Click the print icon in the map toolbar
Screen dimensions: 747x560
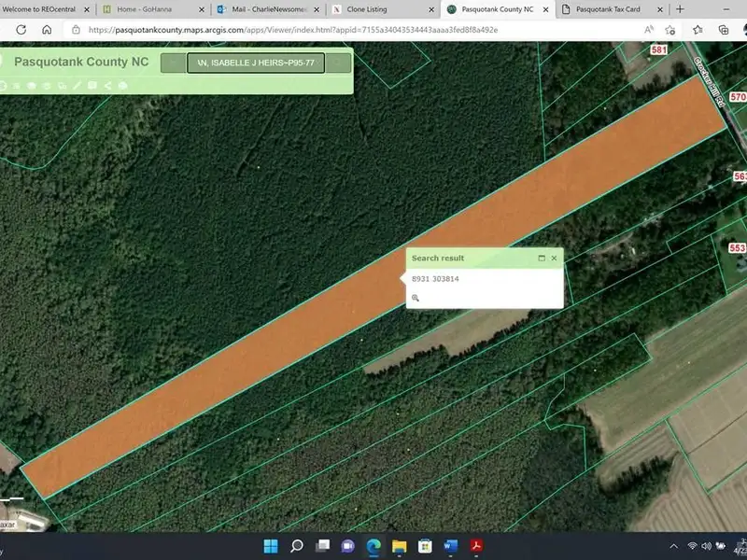123,86
